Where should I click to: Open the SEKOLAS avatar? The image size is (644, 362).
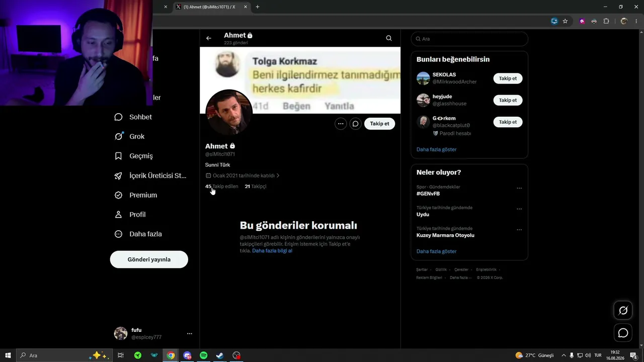423,78
